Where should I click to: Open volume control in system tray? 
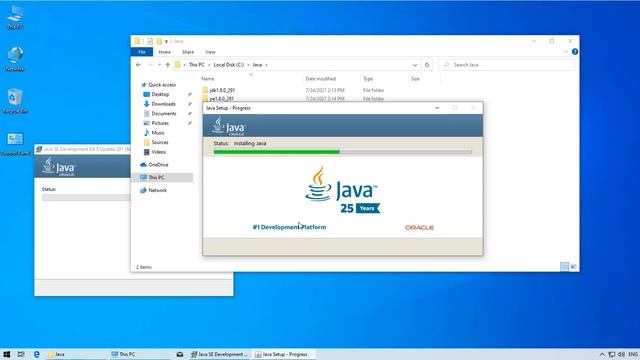(621, 354)
